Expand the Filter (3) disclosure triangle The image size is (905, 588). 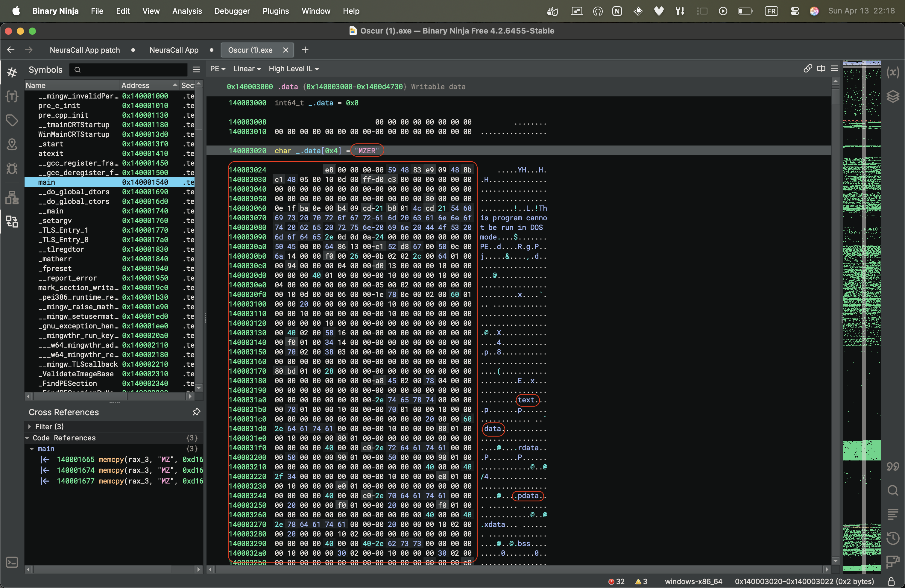29,427
